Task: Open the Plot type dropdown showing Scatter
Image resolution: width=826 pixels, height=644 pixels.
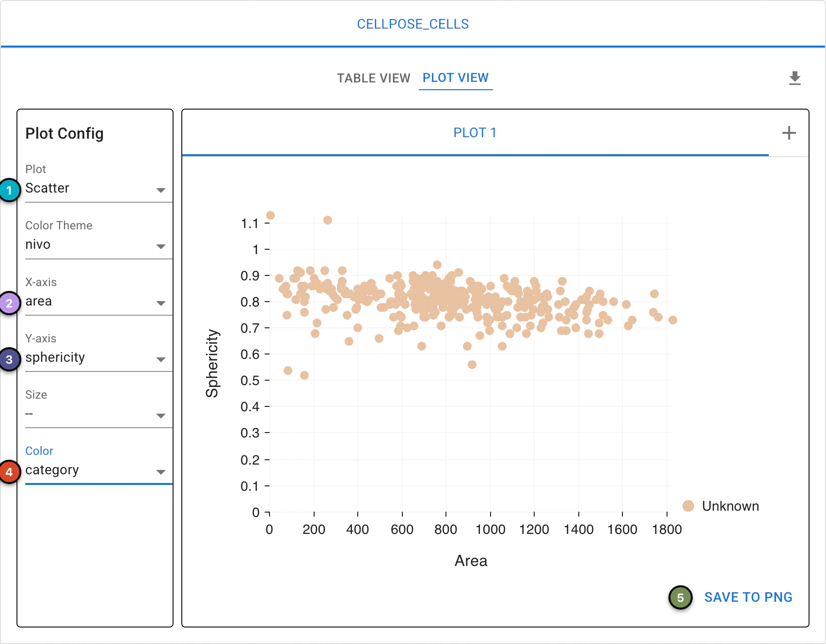Action: (x=99, y=188)
